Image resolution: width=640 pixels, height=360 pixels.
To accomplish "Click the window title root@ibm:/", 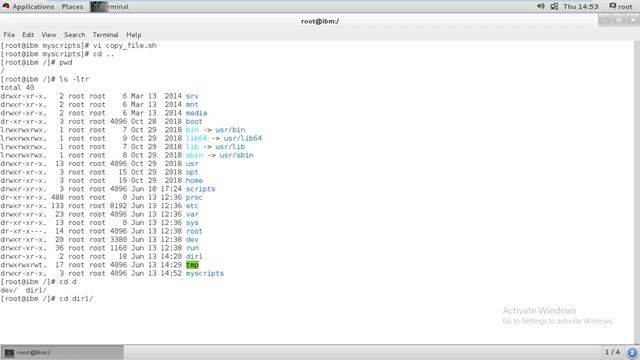I will click(320, 21).
